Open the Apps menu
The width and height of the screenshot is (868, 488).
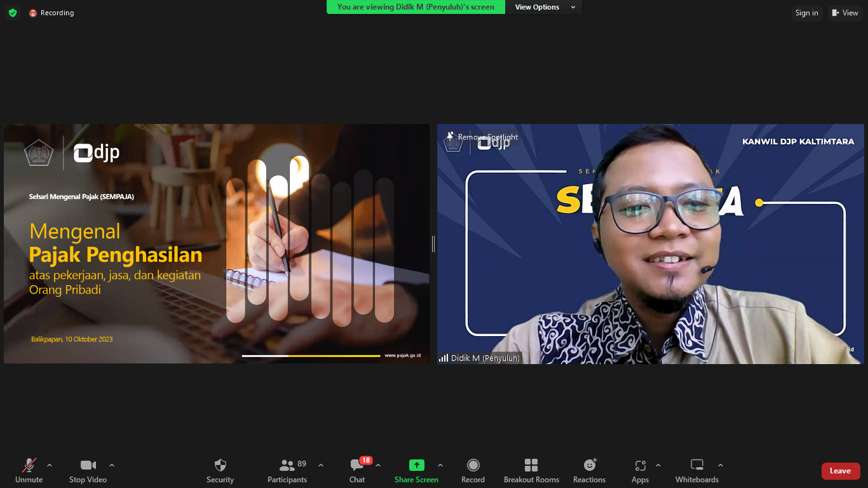640,470
